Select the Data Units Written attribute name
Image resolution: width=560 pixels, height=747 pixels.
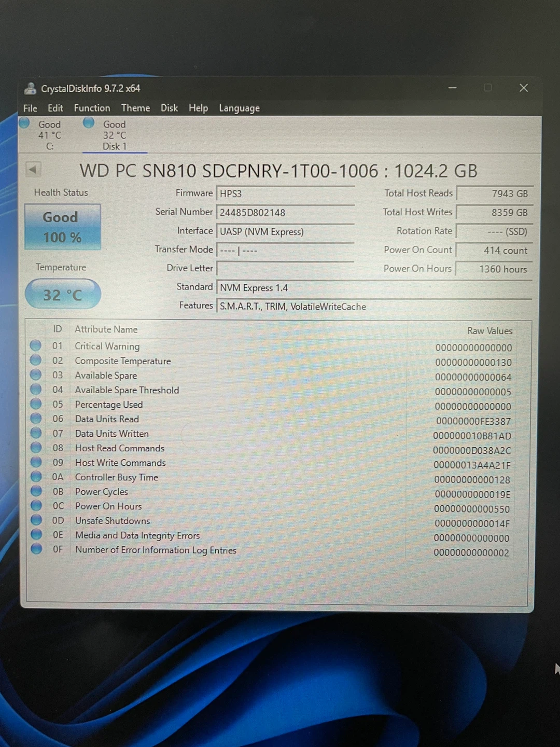112,434
